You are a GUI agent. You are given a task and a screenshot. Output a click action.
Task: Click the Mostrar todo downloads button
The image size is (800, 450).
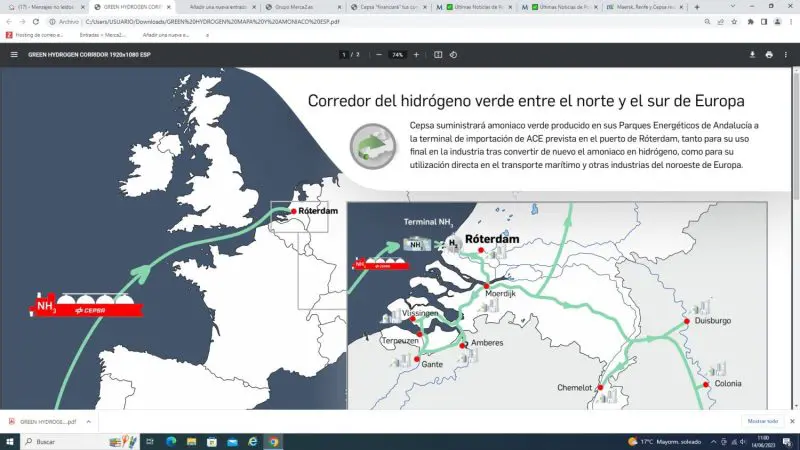pos(763,422)
